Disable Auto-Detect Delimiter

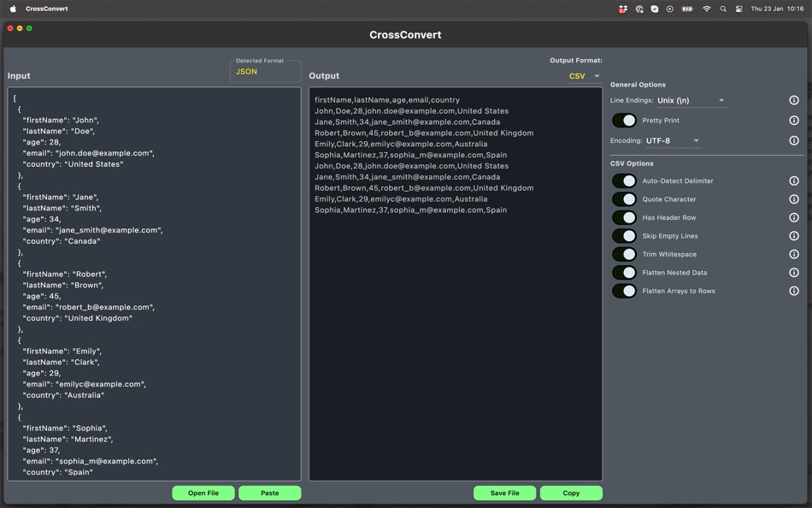pyautogui.click(x=624, y=181)
